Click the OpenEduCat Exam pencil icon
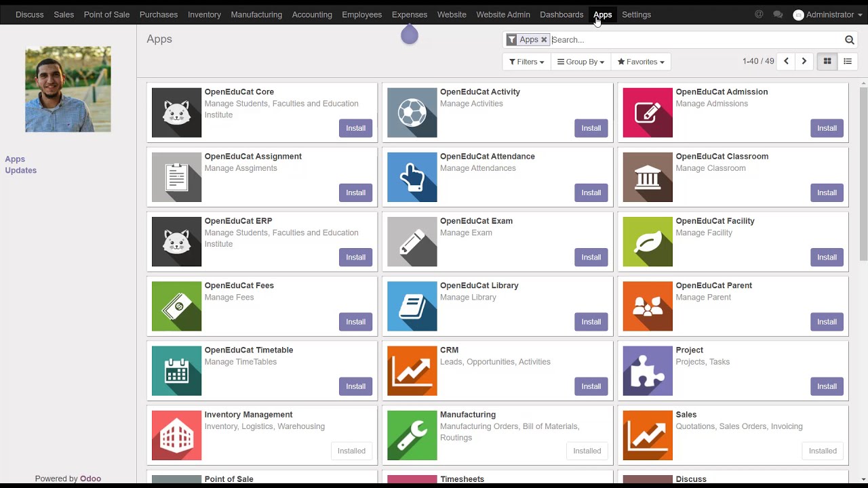This screenshot has width=868, height=488. (x=412, y=242)
